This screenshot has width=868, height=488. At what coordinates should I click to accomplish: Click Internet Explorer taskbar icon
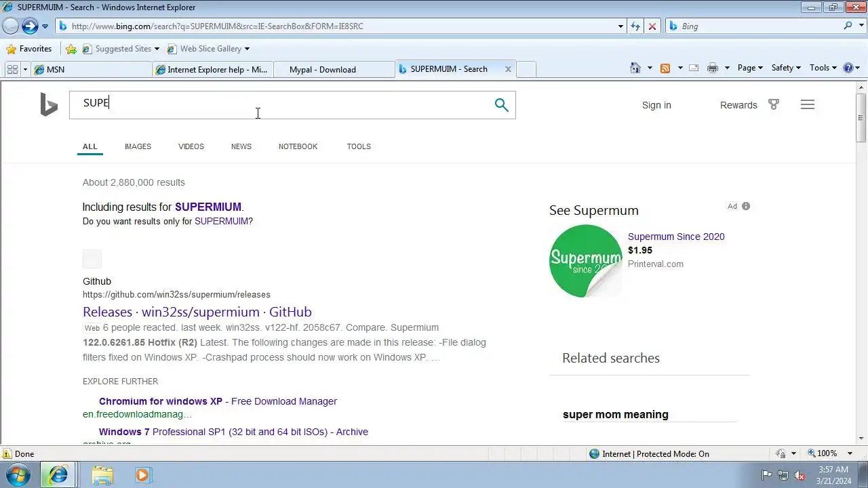[x=58, y=475]
